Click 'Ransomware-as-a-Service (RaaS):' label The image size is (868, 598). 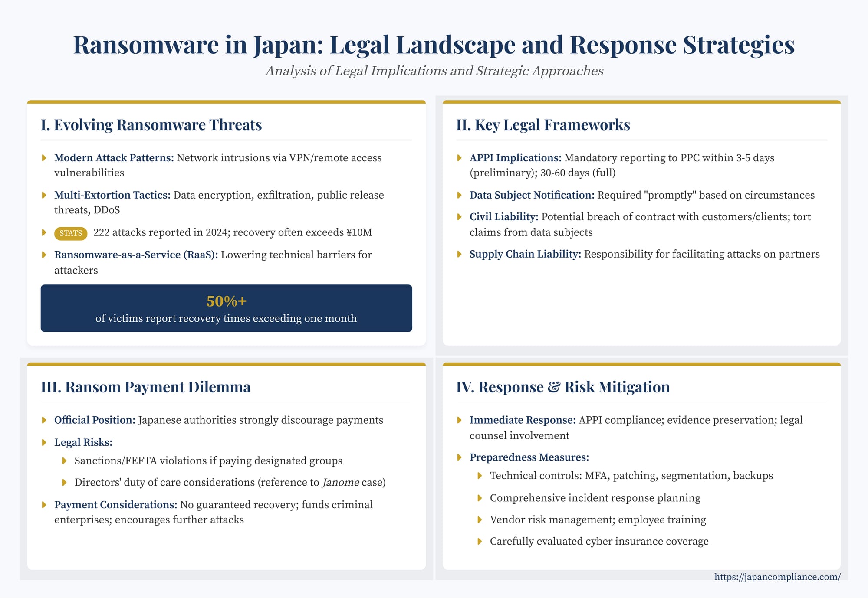click(136, 255)
